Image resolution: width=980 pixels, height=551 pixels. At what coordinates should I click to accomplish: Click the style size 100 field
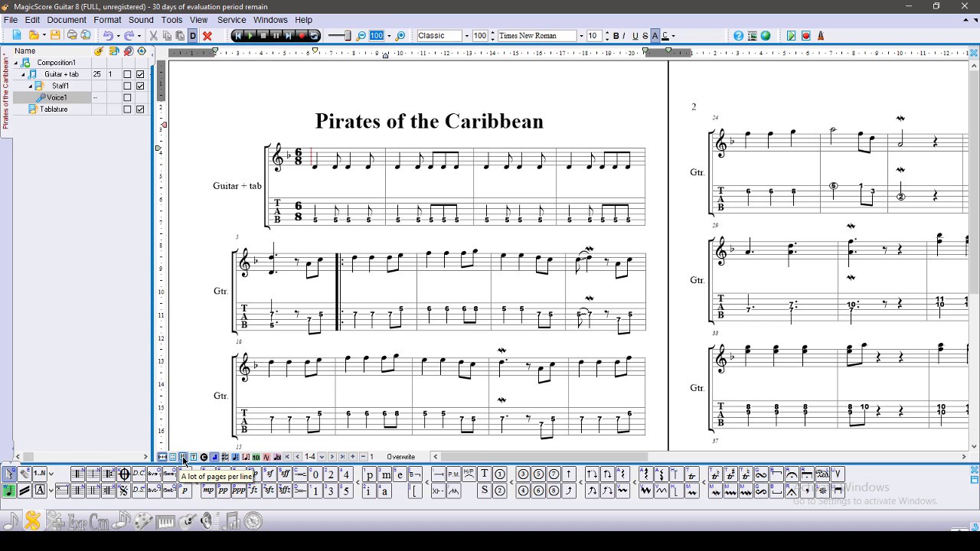coord(480,36)
